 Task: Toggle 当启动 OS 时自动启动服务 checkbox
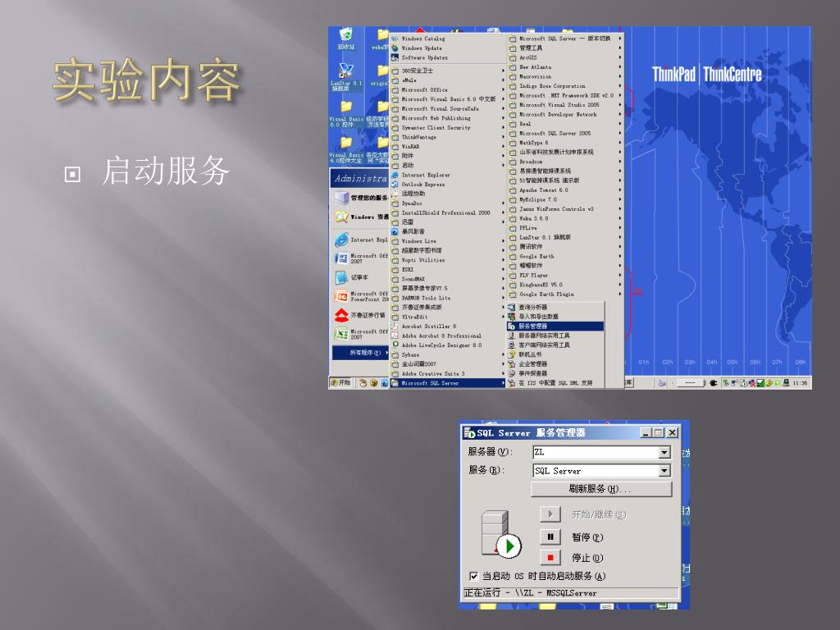click(x=473, y=577)
